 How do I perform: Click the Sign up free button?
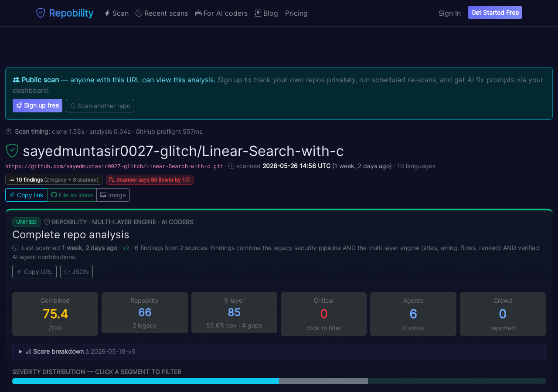click(x=37, y=106)
